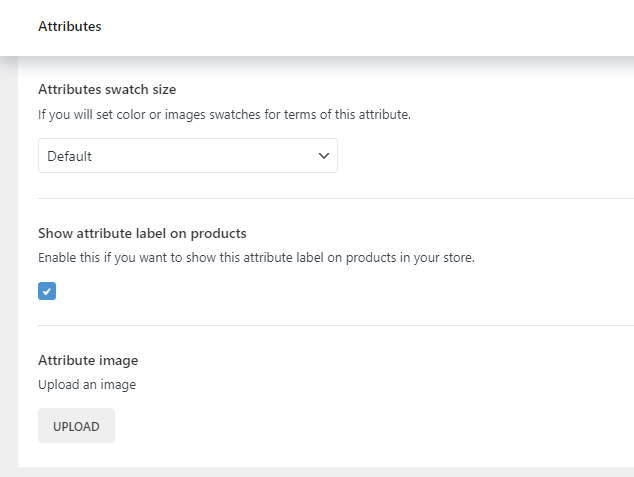Click the 'Upload an image' helper text
Screen dimensions: 634x477
[87, 384]
